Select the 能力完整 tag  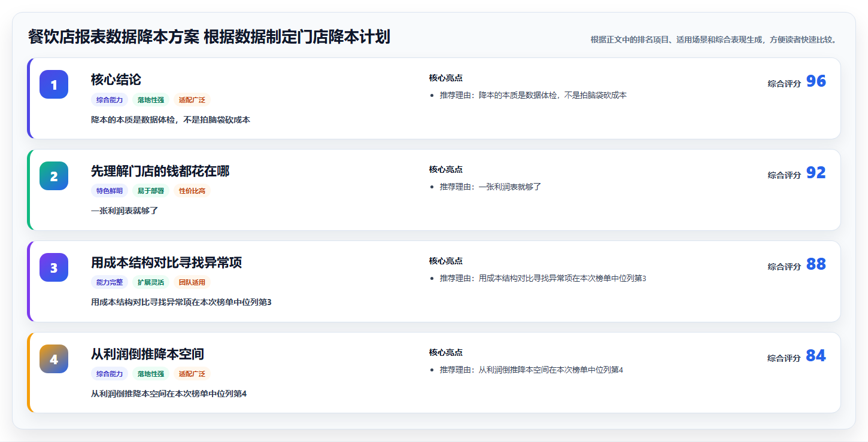tap(110, 282)
